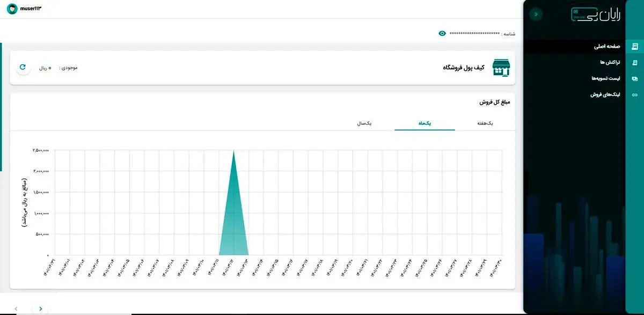Viewport: 644px width, 315px height.
Task: Switch to the یک‌ماه tab
Action: [425, 123]
